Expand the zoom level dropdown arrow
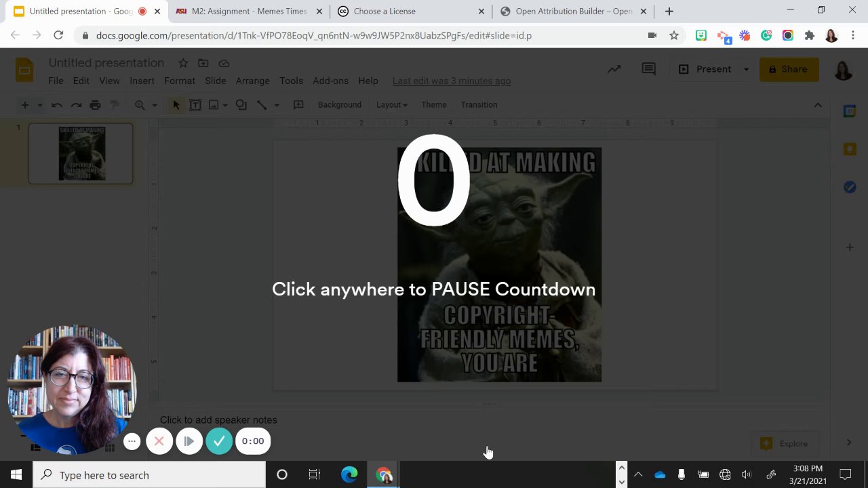Image resolution: width=868 pixels, height=488 pixels. (x=155, y=105)
